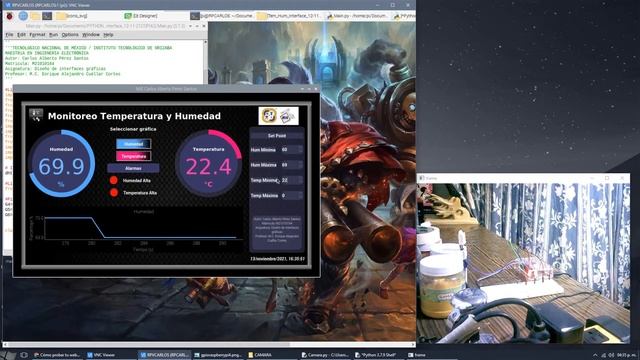Click the Temperatura circular gauge
The image size is (640, 360).
pyautogui.click(x=209, y=163)
